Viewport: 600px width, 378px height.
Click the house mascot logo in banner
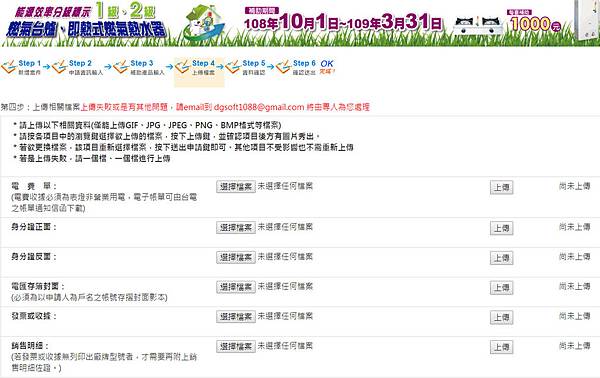[204, 23]
